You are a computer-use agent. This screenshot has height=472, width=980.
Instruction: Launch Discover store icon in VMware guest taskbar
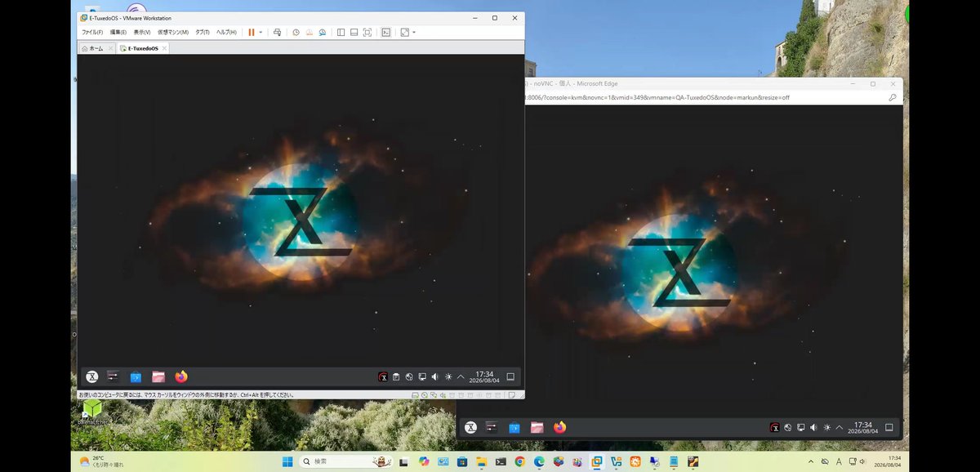pos(136,376)
